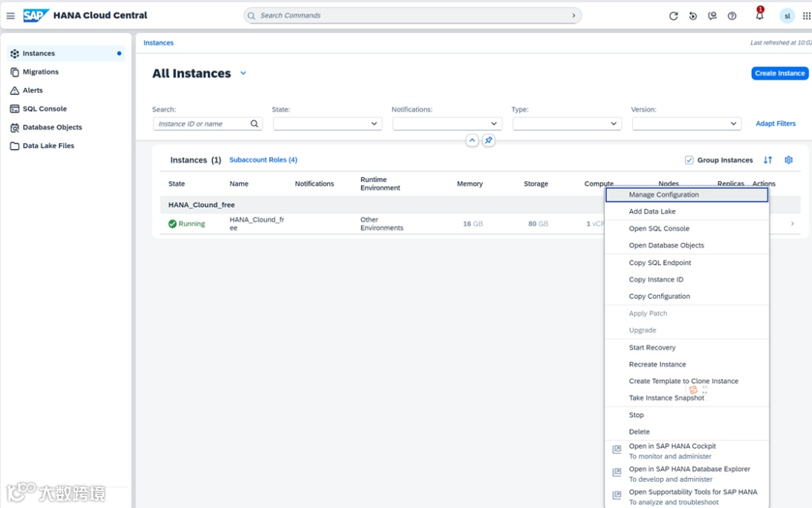Click the Name column header
Viewport: 812px width, 508px height.
click(239, 184)
